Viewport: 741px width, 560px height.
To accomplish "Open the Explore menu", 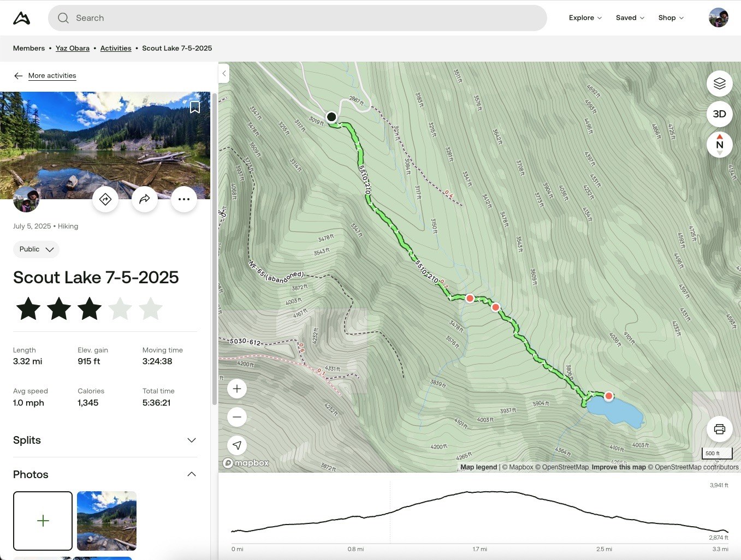I will pyautogui.click(x=584, y=17).
